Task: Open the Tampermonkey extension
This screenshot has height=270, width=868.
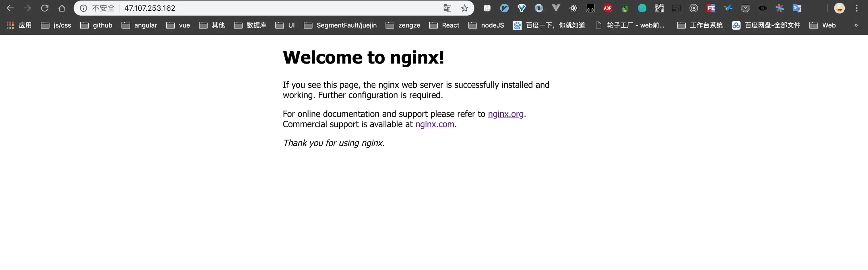Action: [590, 8]
